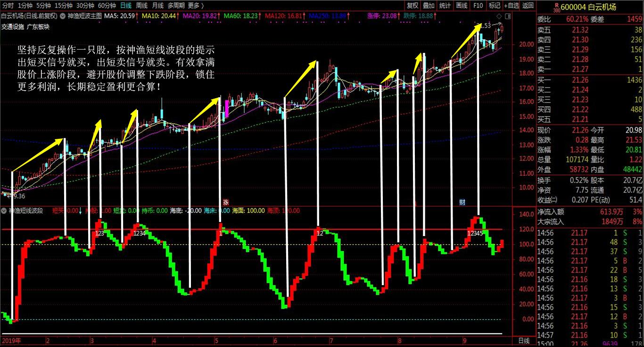This screenshot has height=347, width=644.
Task: Toggle the side panel layout icon
Action: tap(507, 16)
